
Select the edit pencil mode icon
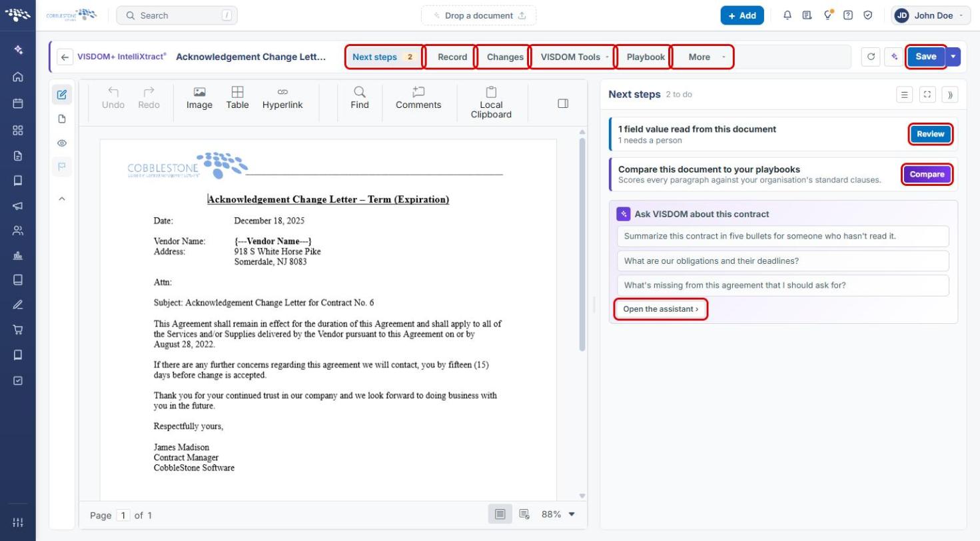pyautogui.click(x=62, y=95)
